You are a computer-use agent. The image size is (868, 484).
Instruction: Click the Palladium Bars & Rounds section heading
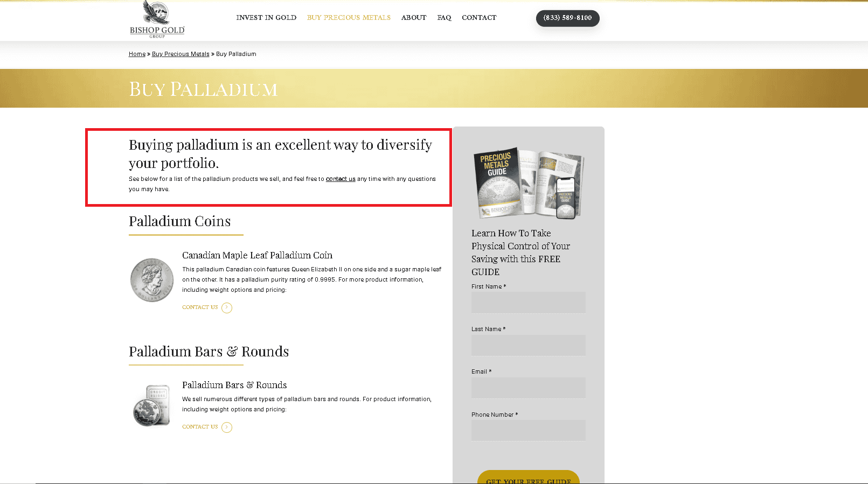209,352
